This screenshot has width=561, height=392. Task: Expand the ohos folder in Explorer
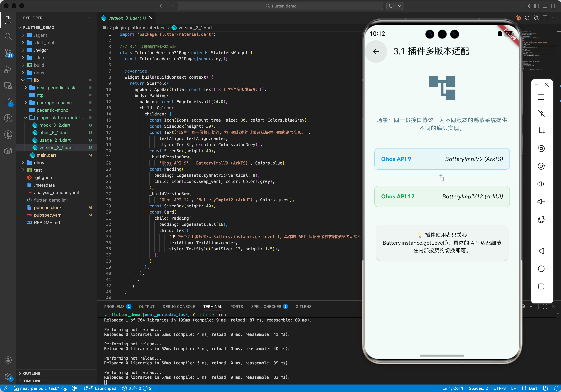(39, 162)
